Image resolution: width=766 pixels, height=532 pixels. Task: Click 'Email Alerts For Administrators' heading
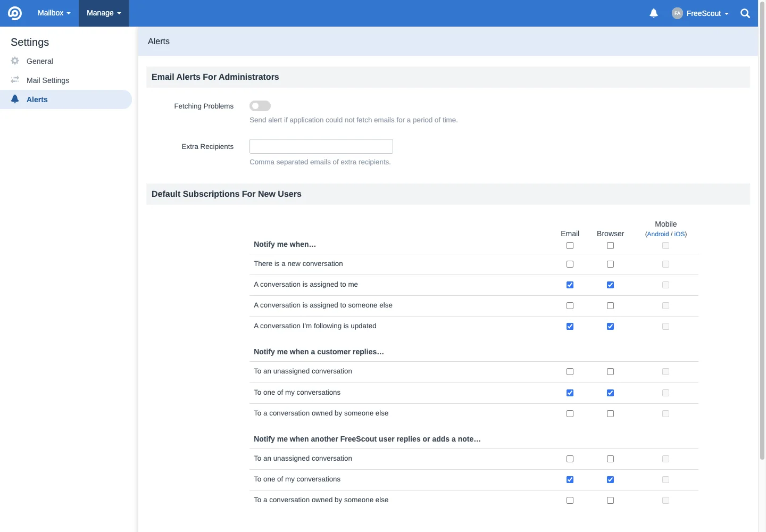(215, 77)
